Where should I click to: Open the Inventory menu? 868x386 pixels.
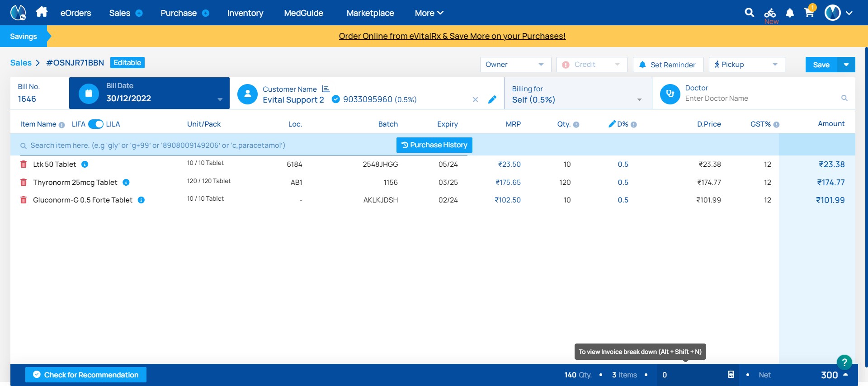245,13
